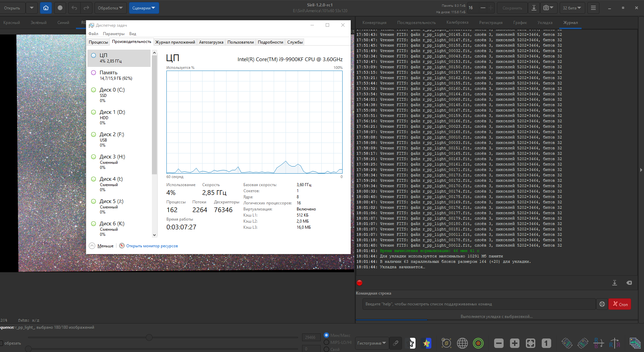Open the Регистрация tab in Siril
The image size is (644, 352).
490,23
